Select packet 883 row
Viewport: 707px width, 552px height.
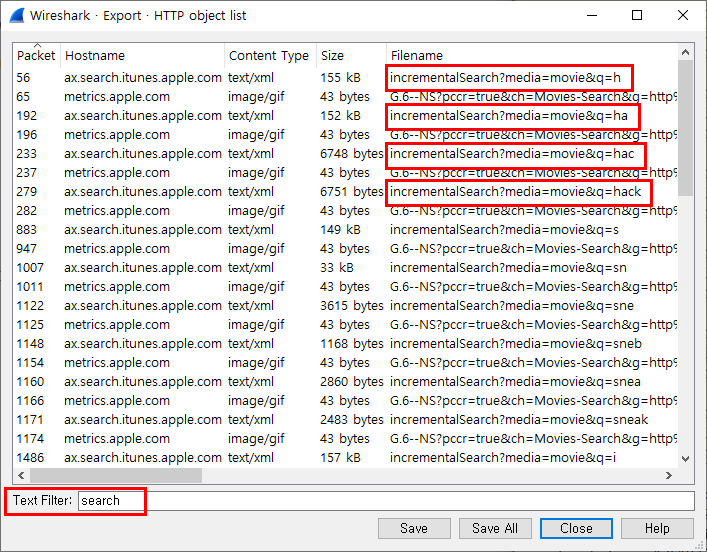345,230
